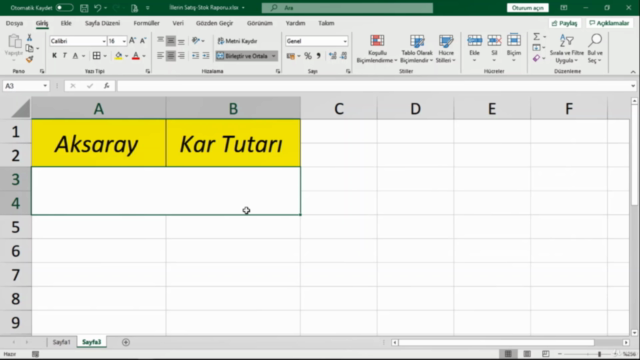
Task: Click the Cut scissors icon
Action: [29, 38]
